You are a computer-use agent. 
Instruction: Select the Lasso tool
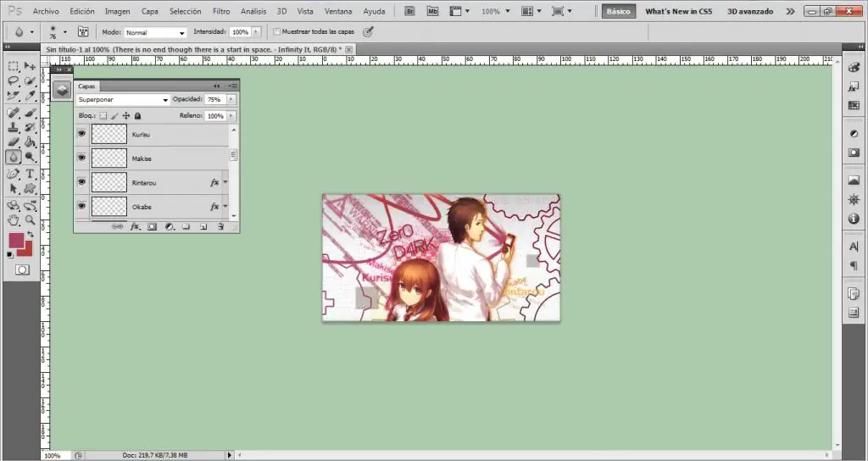pos(14,81)
